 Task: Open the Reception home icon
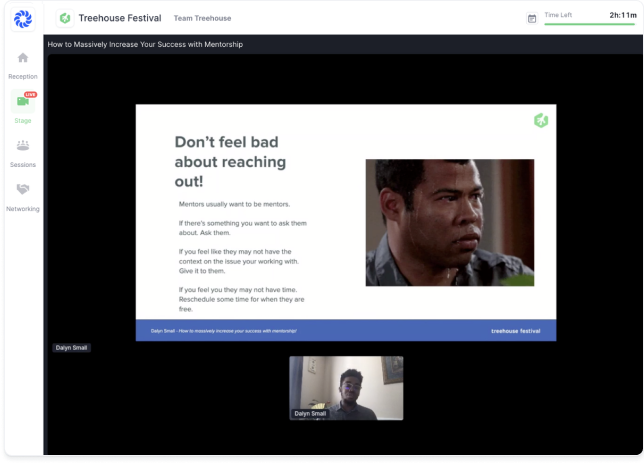(x=22, y=58)
